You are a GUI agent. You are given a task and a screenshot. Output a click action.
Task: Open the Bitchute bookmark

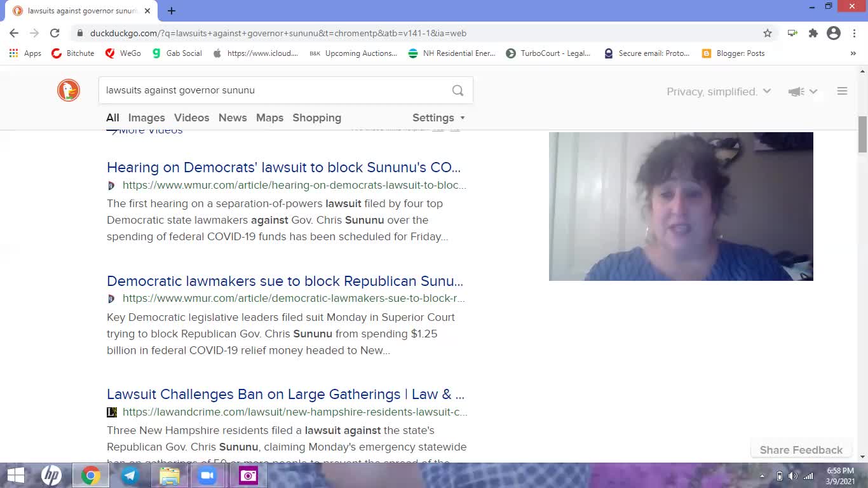pos(73,53)
